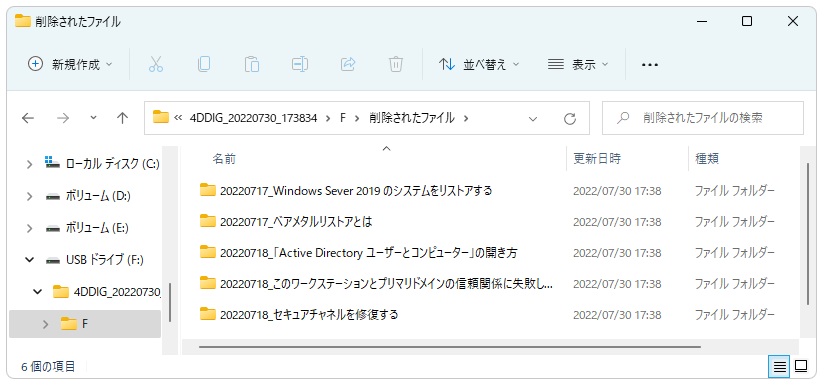Go back with the left arrow
The image size is (821, 382).
[28, 118]
